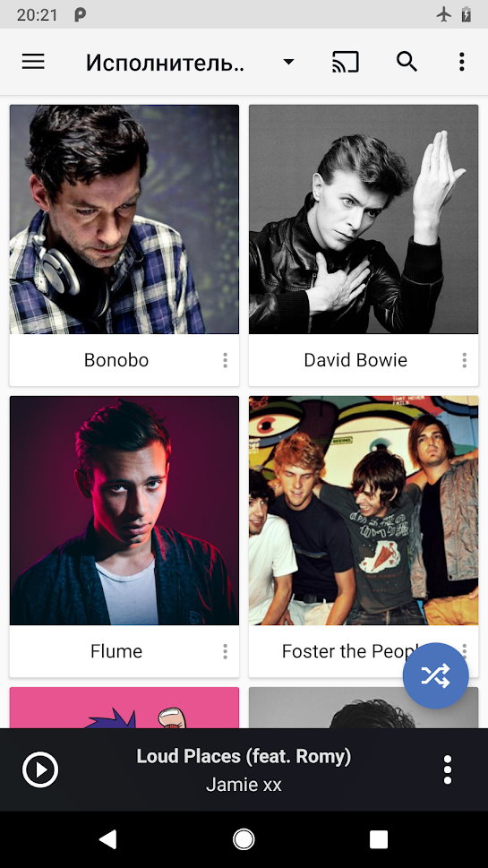
Task: Open the Bonobo artist photo
Action: [124, 219]
